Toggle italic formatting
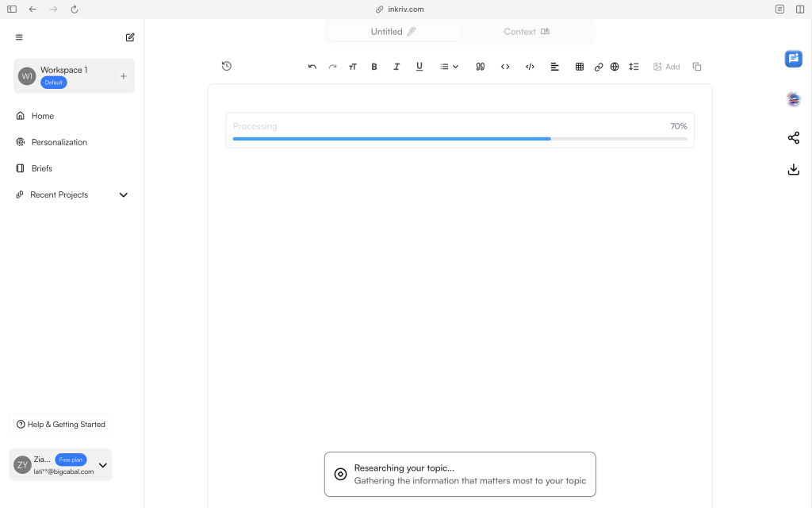The image size is (812, 508). [x=396, y=67]
